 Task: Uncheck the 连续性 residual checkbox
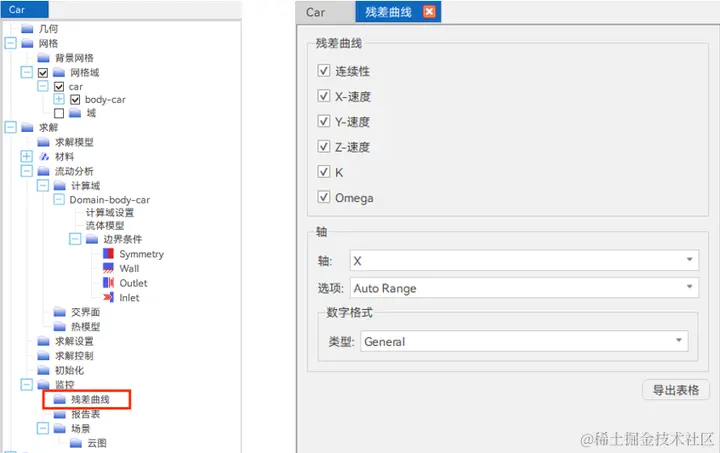click(x=324, y=71)
